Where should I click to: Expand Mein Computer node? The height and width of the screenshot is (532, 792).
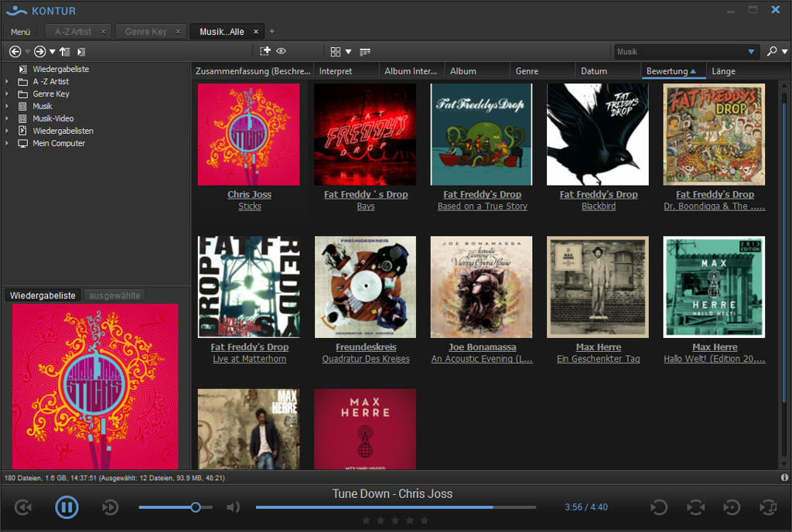point(7,143)
